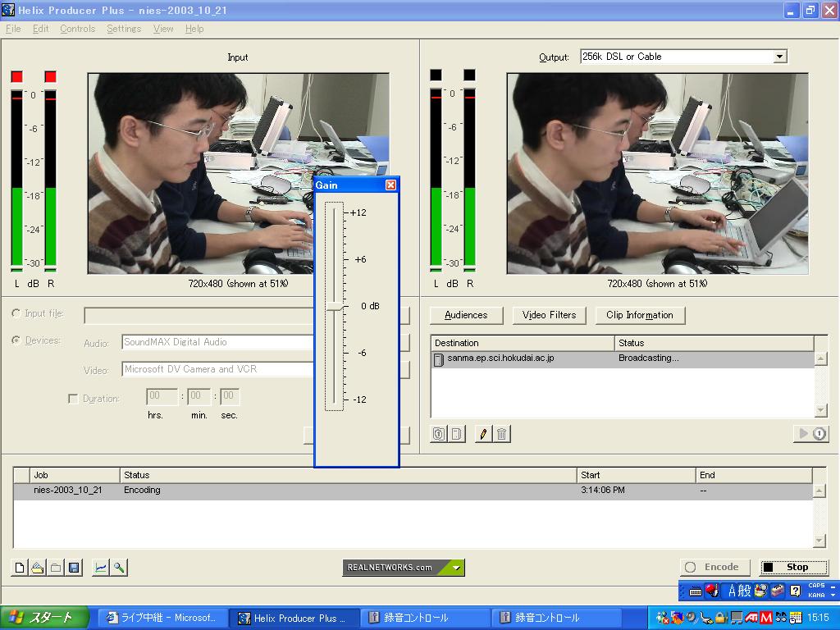840x630 pixels.
Task: Click the IME keyboard icon in language bar
Action: (696, 591)
